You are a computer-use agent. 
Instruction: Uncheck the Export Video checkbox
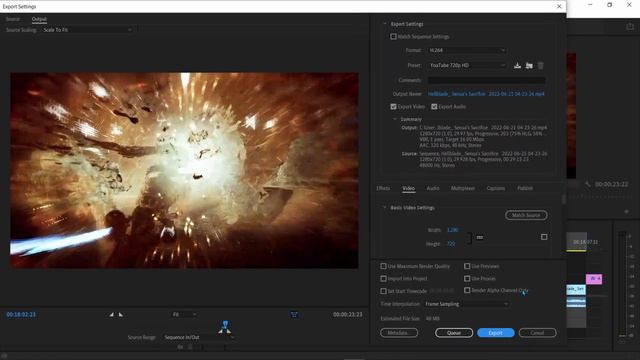[393, 107]
